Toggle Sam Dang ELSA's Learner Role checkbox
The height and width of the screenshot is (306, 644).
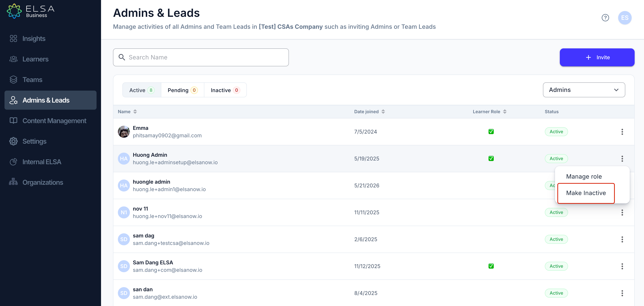click(491, 266)
